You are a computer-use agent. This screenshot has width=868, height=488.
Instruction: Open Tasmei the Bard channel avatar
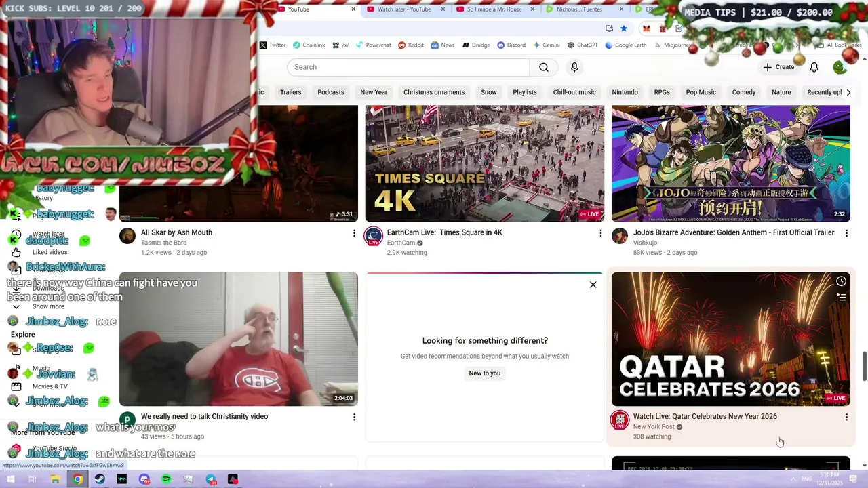[x=127, y=236]
